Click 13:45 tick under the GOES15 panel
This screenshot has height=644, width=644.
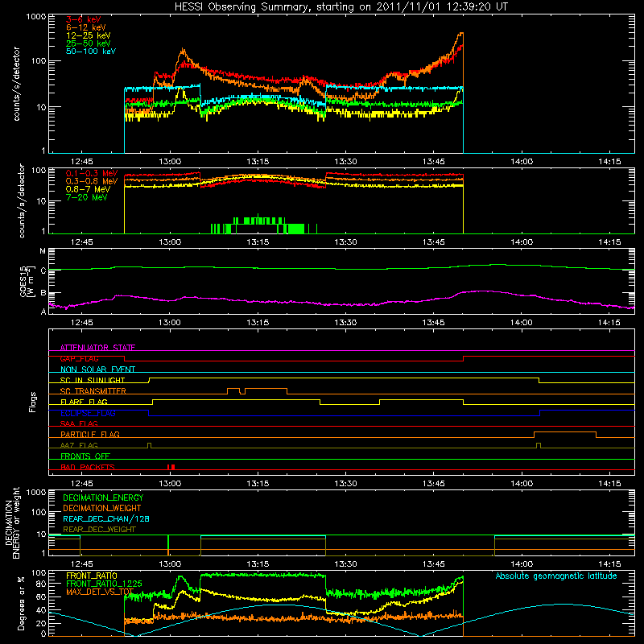433,323
